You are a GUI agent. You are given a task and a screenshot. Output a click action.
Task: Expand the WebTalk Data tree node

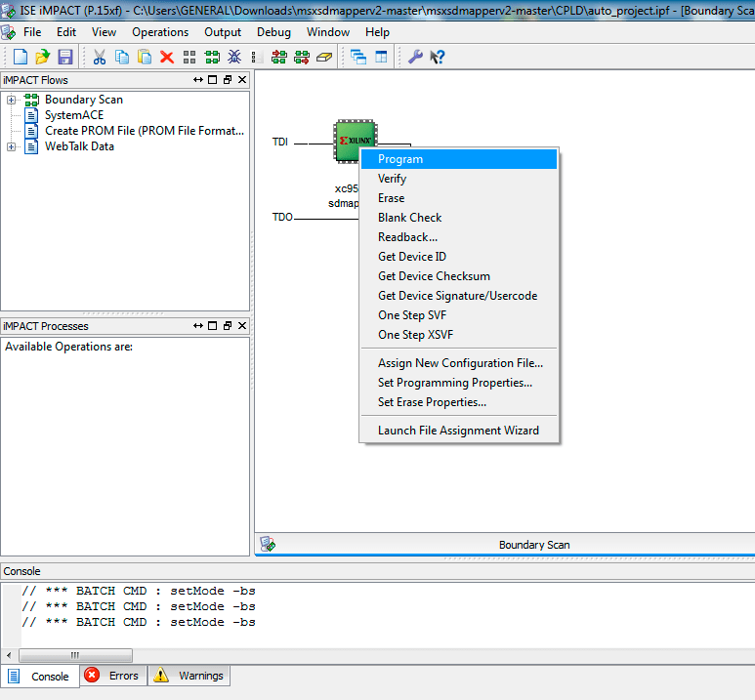pyautogui.click(x=12, y=146)
